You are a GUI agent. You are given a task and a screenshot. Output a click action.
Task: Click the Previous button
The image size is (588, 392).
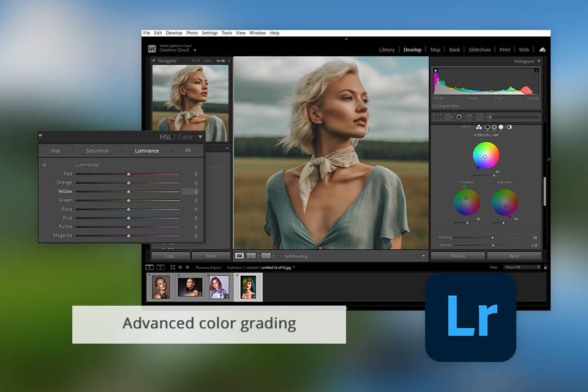(458, 256)
